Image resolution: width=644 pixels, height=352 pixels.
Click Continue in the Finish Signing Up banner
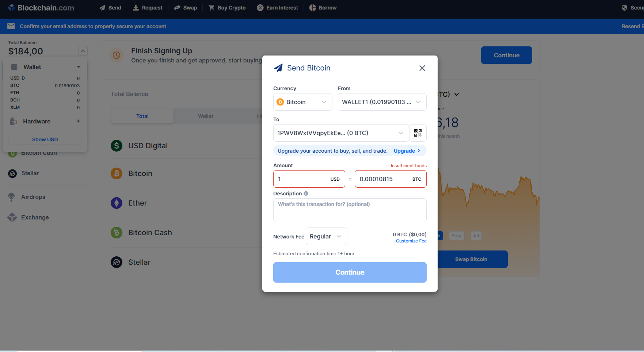506,55
